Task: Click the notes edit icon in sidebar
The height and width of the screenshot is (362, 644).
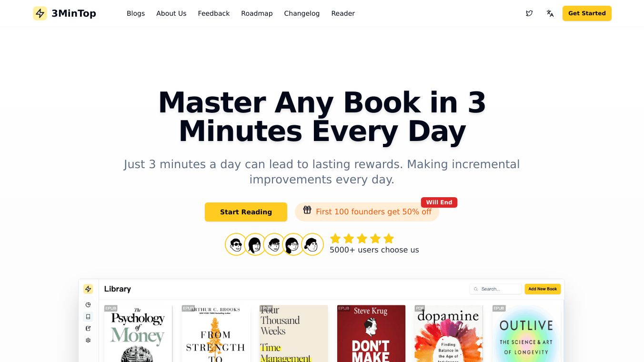Action: [x=88, y=328]
